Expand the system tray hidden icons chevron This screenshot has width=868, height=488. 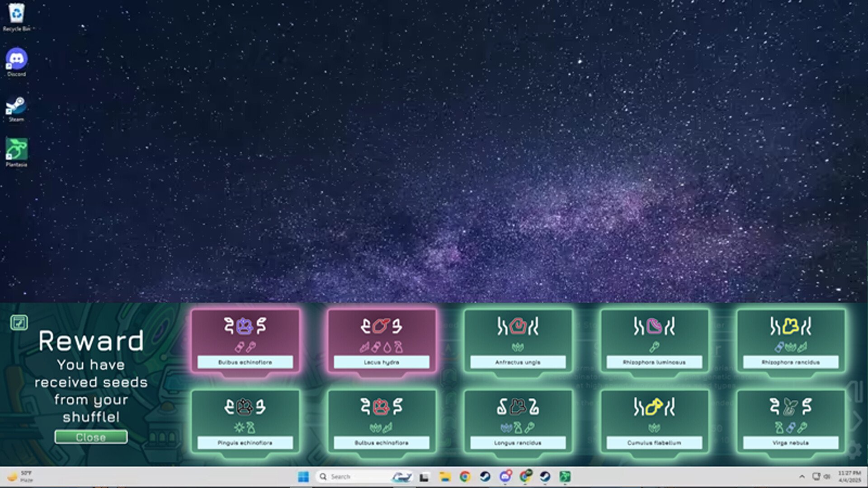[x=802, y=477]
